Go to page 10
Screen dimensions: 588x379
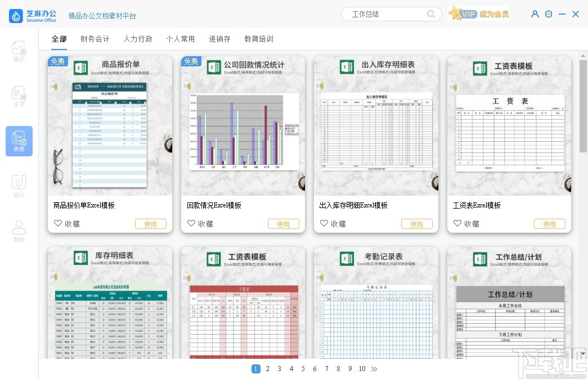362,369
